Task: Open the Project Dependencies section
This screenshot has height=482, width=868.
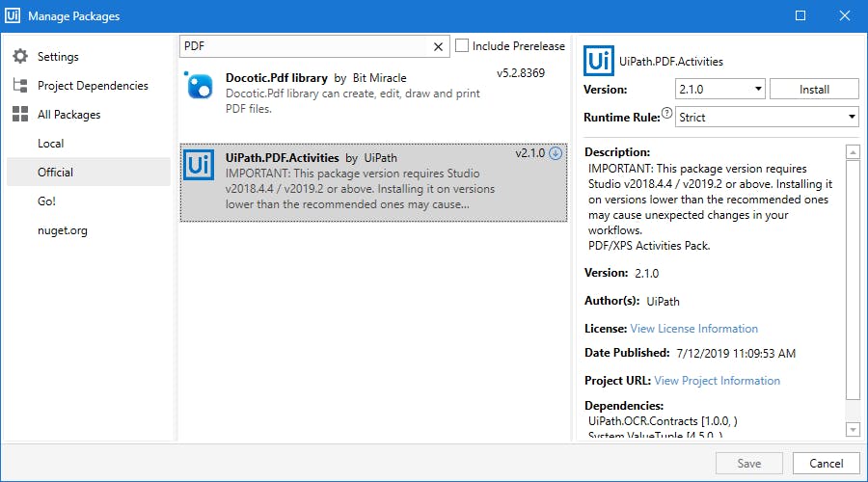Action: [x=93, y=85]
